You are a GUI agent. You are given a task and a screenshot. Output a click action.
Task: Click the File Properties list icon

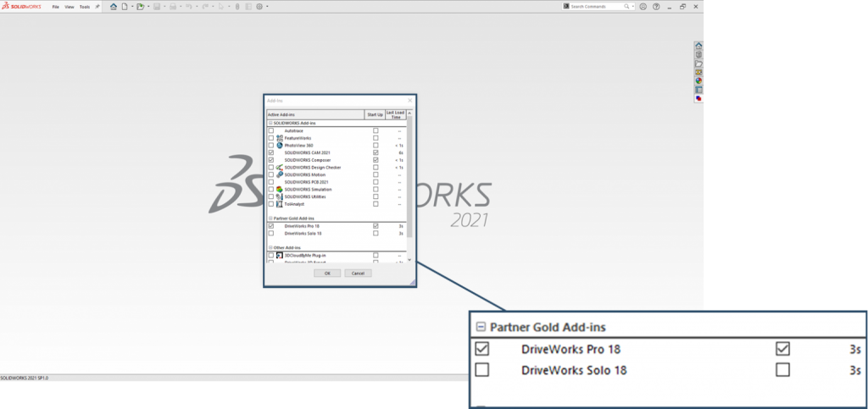(x=248, y=7)
